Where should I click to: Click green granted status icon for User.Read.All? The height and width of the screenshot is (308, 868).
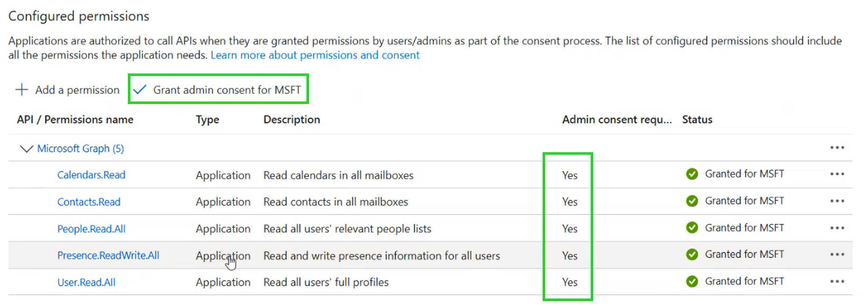click(x=692, y=282)
